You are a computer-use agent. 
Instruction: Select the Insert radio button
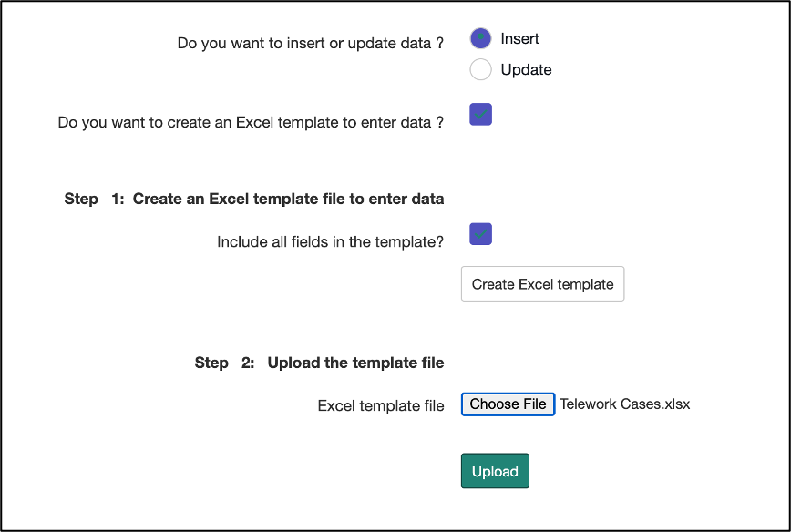(x=480, y=38)
